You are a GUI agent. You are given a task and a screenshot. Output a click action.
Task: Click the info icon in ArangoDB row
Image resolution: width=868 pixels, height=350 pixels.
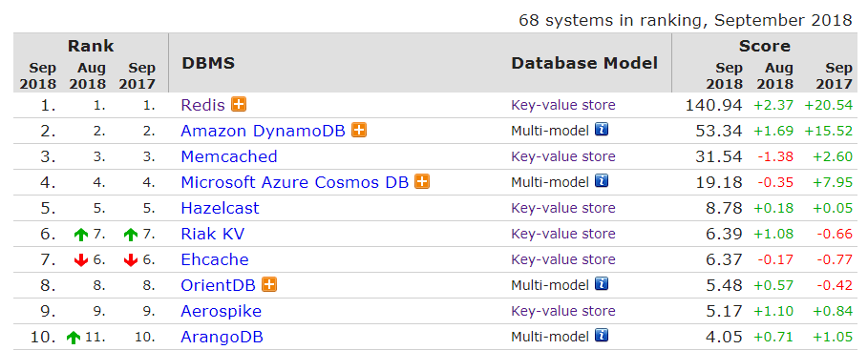point(602,336)
